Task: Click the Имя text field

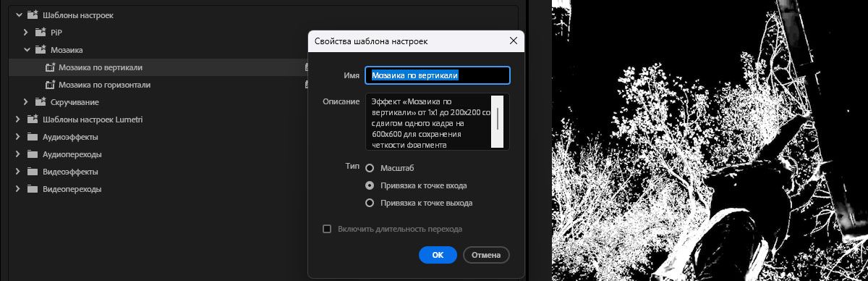Action: pos(438,75)
